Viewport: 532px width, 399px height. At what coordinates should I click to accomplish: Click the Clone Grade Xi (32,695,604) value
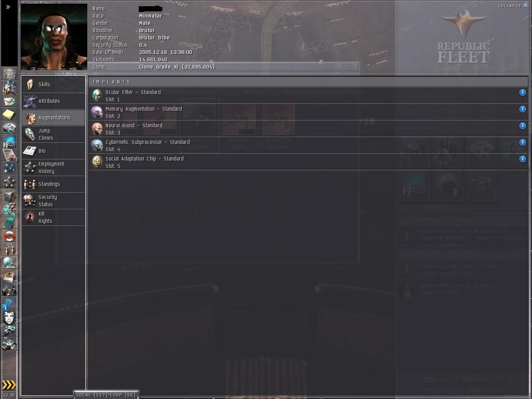[177, 67]
